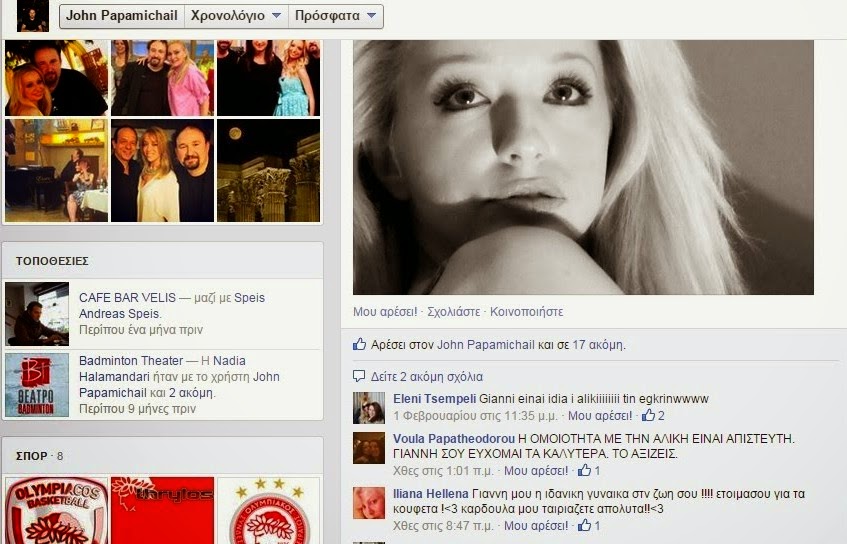
Task: Open the full moon photo thumbnail
Action: tap(268, 170)
